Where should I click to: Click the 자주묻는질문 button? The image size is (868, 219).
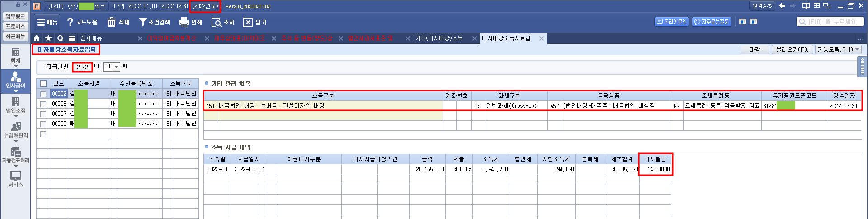click(x=712, y=22)
